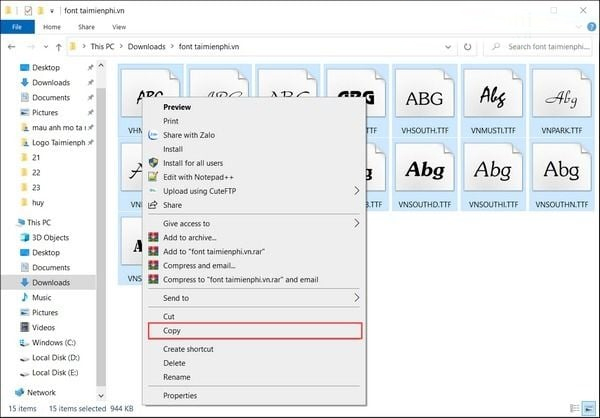
Task: Click the shield icon for Install for all users
Action: (153, 163)
